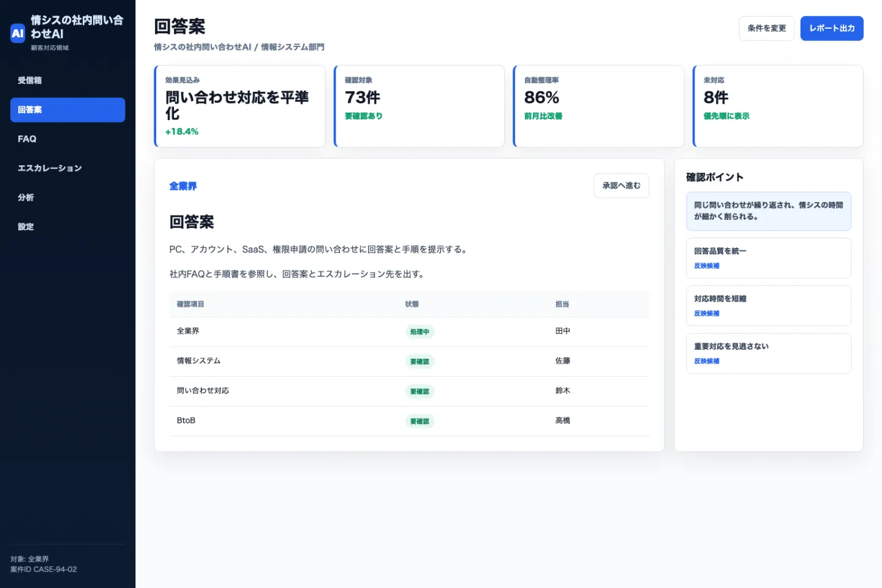Open 設定 in the sidebar

click(67, 227)
